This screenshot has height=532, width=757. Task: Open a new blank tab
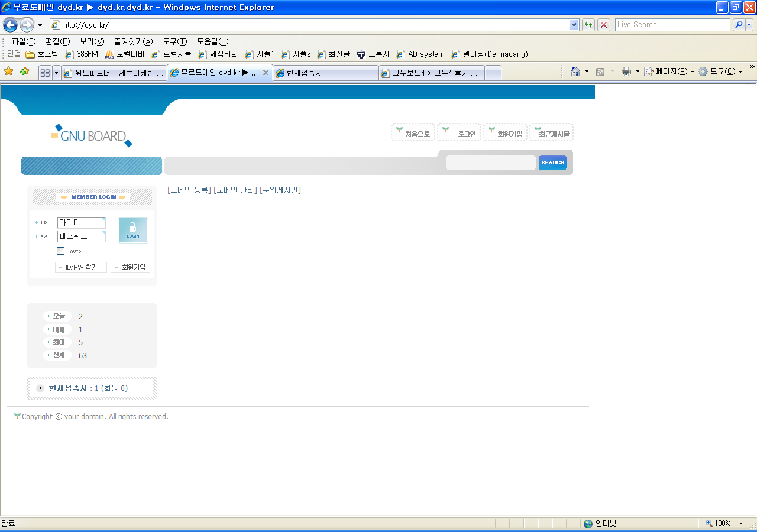pyautogui.click(x=493, y=73)
